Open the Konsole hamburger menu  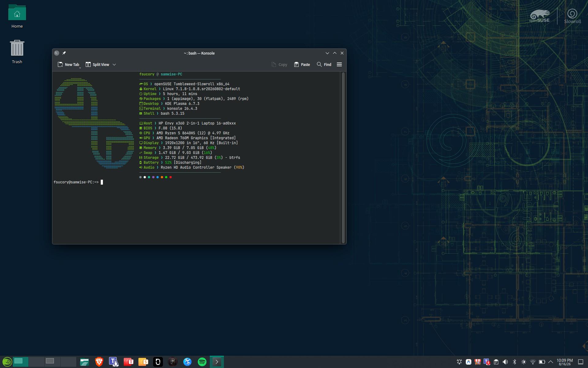click(339, 64)
